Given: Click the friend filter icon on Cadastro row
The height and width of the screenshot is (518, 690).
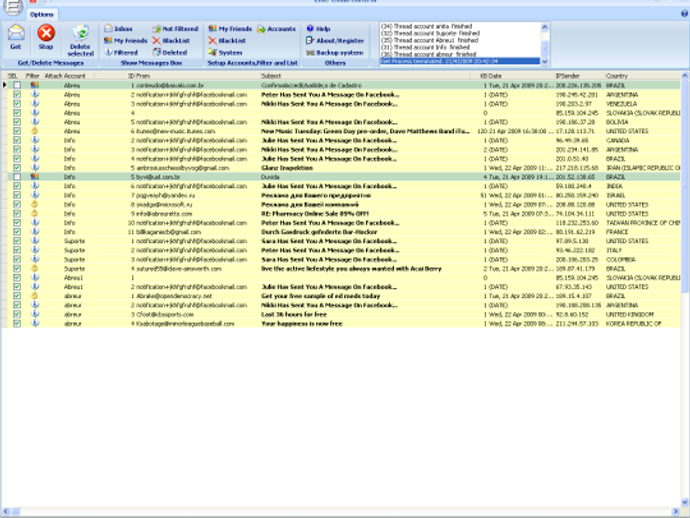Looking at the screenshot, I should tap(34, 85).
